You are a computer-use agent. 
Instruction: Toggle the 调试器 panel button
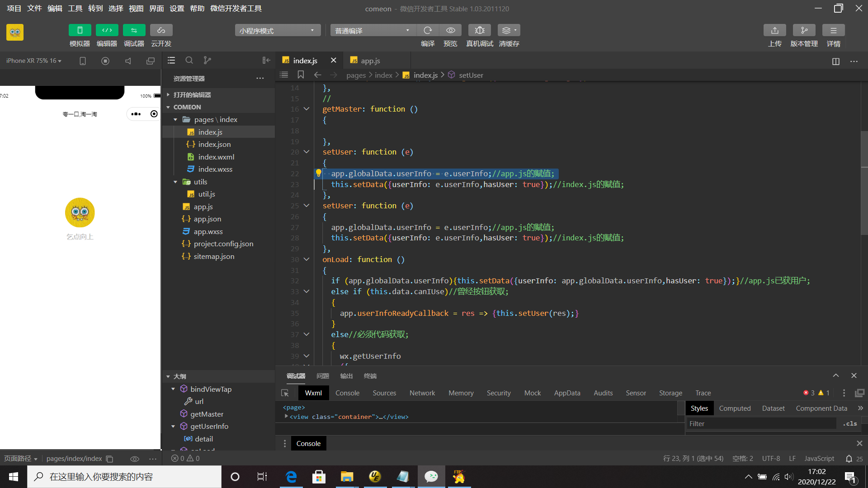(134, 30)
